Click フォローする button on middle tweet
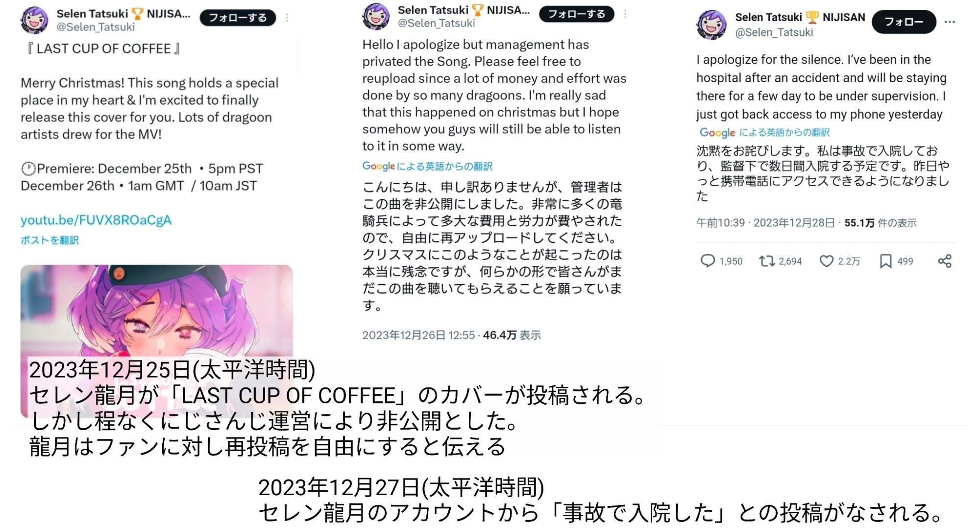 coord(576,14)
